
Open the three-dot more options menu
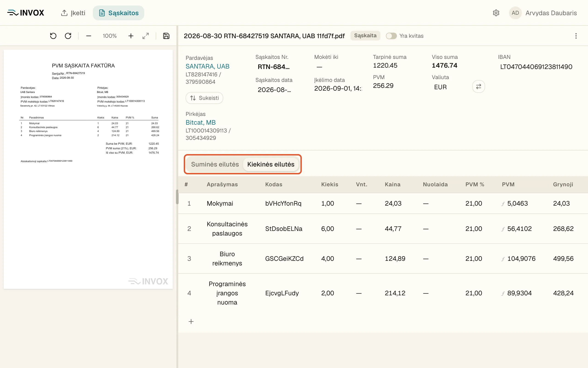576,36
